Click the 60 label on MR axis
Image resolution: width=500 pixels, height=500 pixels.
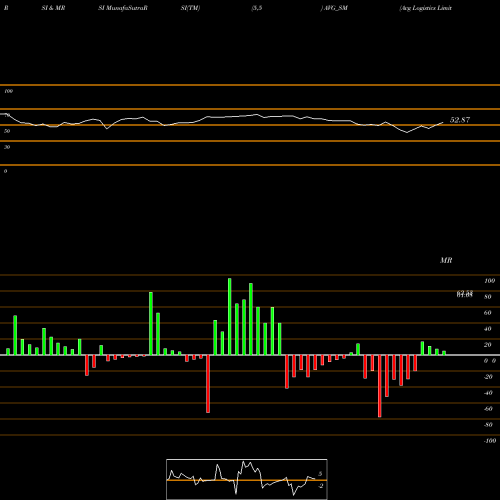pyautogui.click(x=487, y=313)
